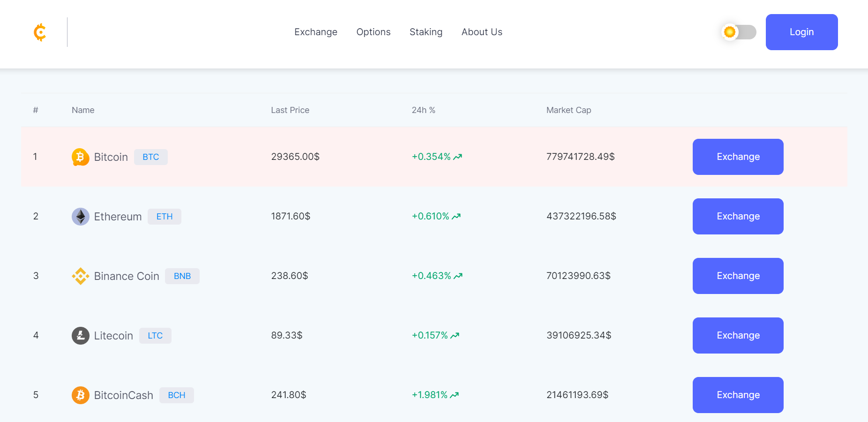Click the Last Price column header
This screenshot has width=868, height=422.
point(290,110)
